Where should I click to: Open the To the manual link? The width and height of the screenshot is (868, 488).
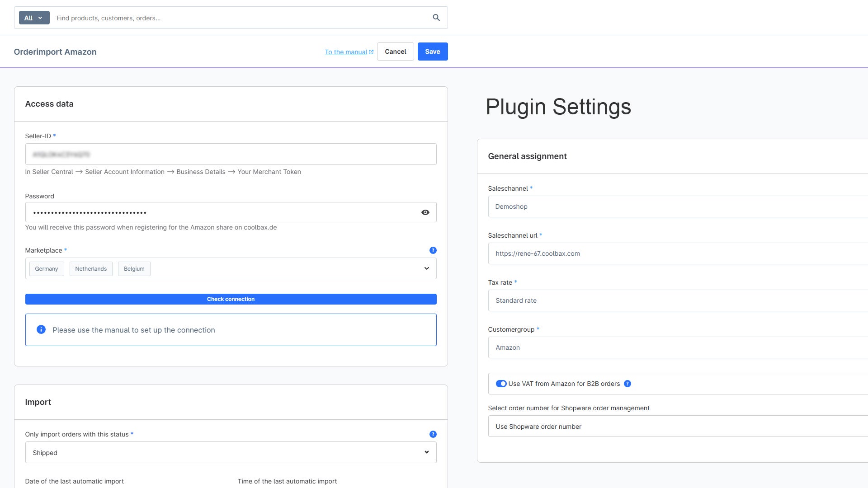(x=349, y=52)
